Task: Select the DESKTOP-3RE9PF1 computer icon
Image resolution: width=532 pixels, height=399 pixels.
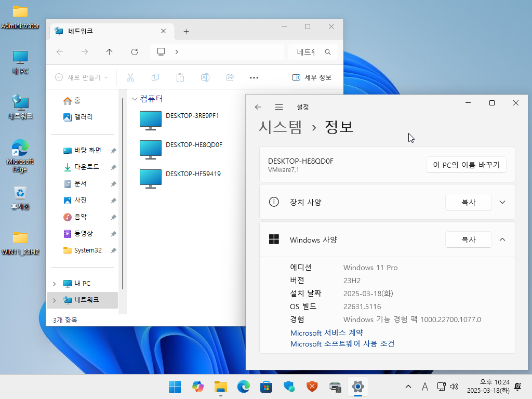Action: [151, 121]
